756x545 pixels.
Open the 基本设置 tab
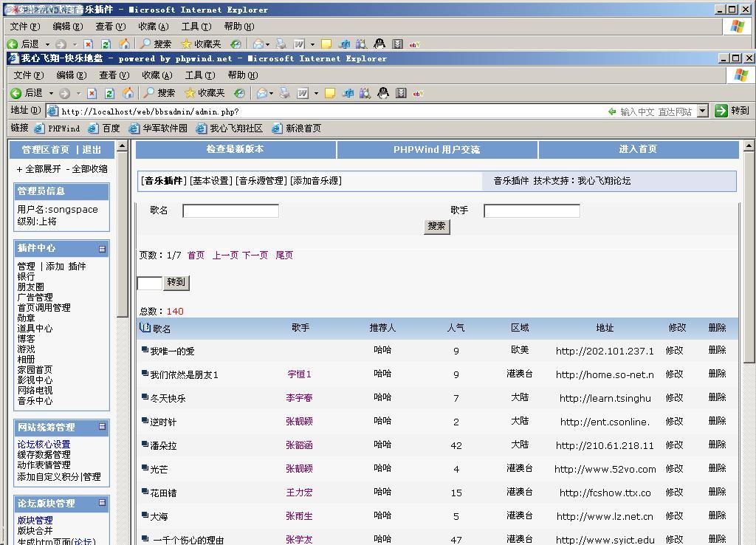(210, 181)
